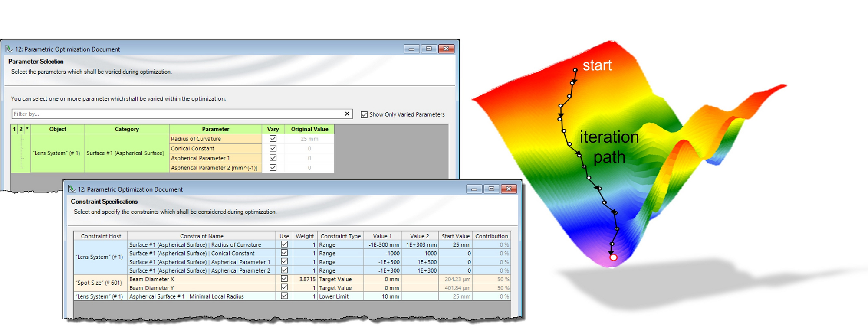Click the Weight column header
The image size is (868, 329).
click(x=305, y=236)
